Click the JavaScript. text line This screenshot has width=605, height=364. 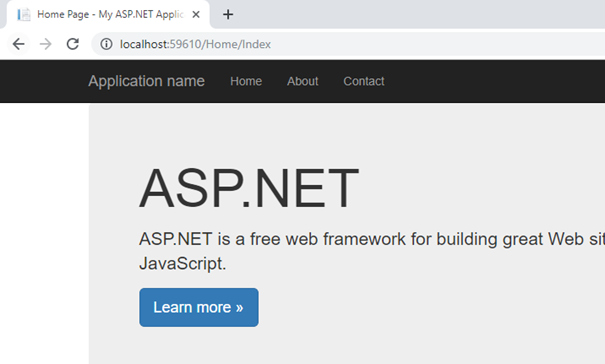pyautogui.click(x=183, y=264)
